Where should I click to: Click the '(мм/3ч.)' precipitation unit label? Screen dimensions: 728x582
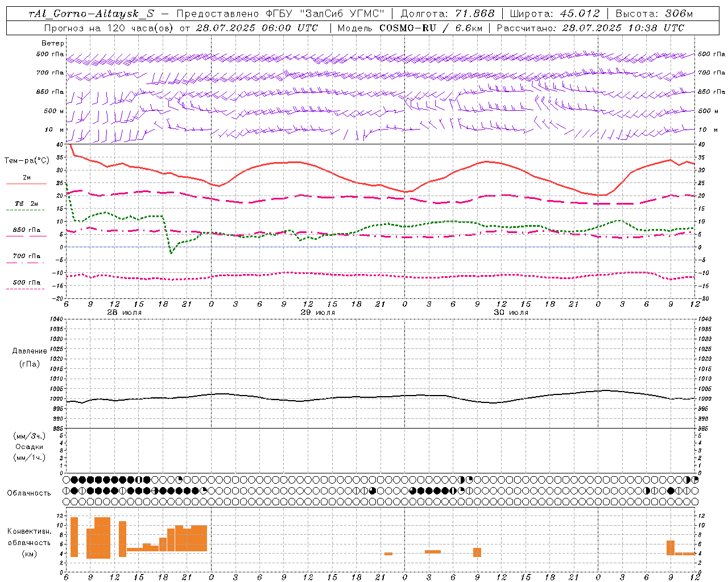[x=30, y=436]
